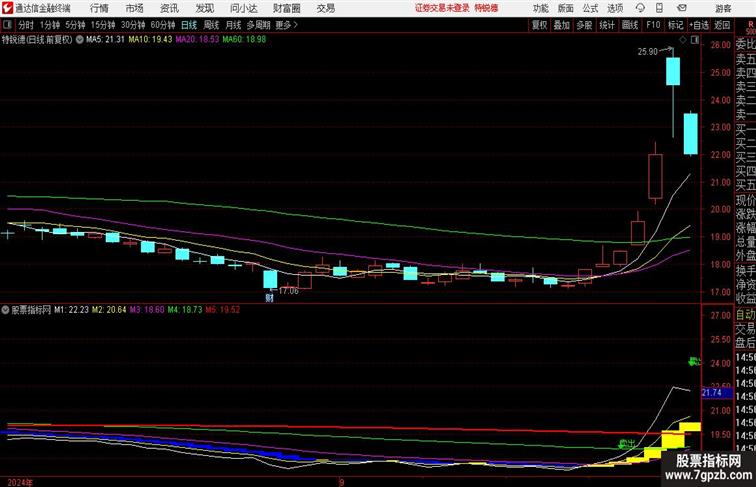Open the 多周期 multi-period tab
The height and width of the screenshot is (487, 756).
pyautogui.click(x=258, y=25)
